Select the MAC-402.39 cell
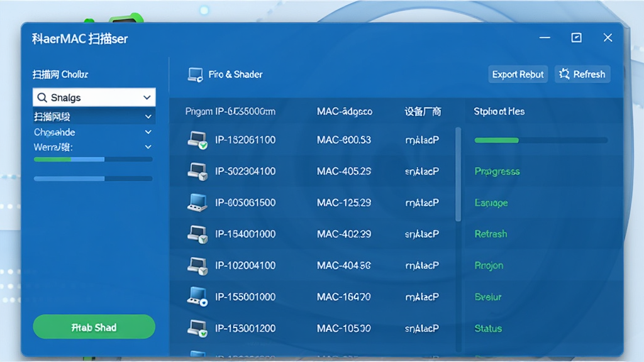This screenshot has width=644, height=362. pyautogui.click(x=344, y=234)
